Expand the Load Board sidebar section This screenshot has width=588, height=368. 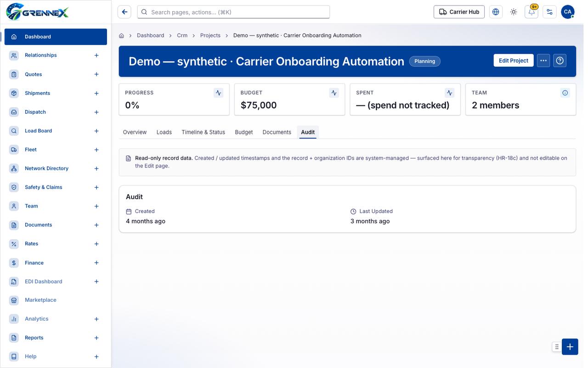[x=96, y=131]
